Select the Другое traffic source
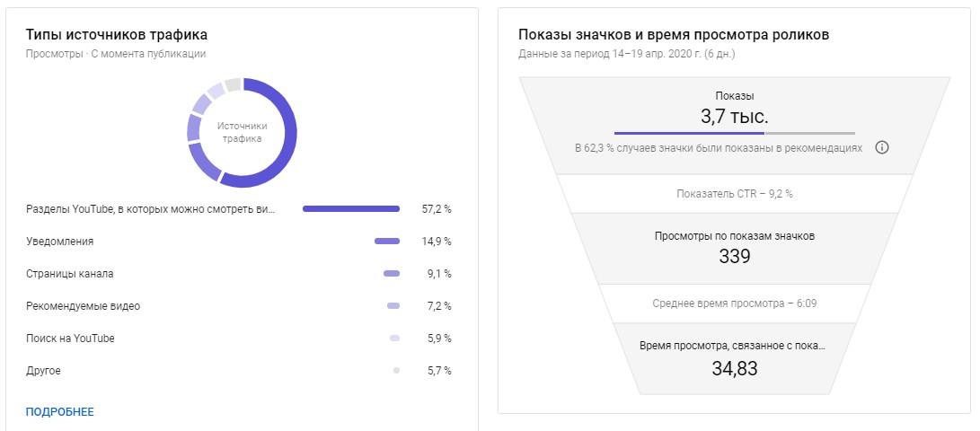 click(44, 371)
